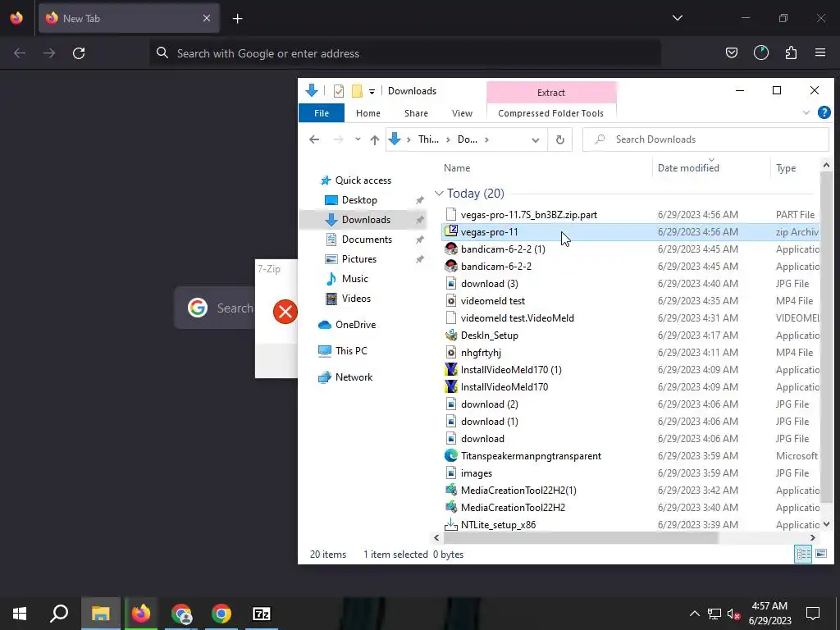Select NTLite_setup_x86 installer icon
The width and height of the screenshot is (840, 630).
tap(451, 524)
